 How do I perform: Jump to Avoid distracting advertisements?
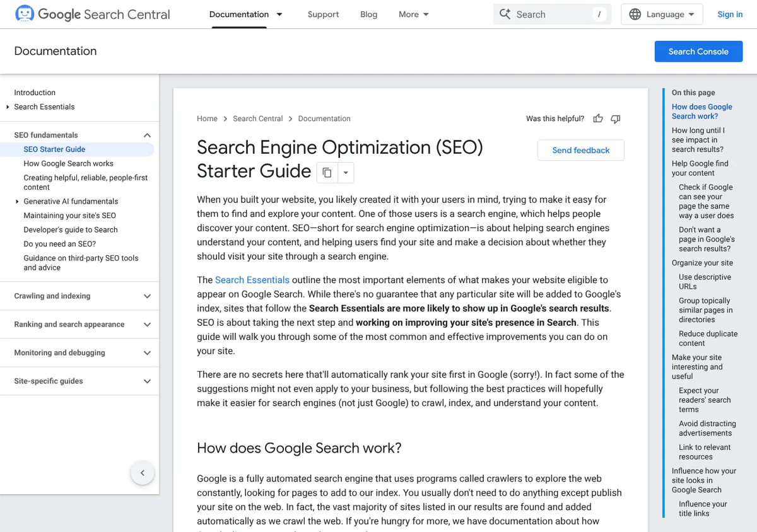(x=708, y=428)
